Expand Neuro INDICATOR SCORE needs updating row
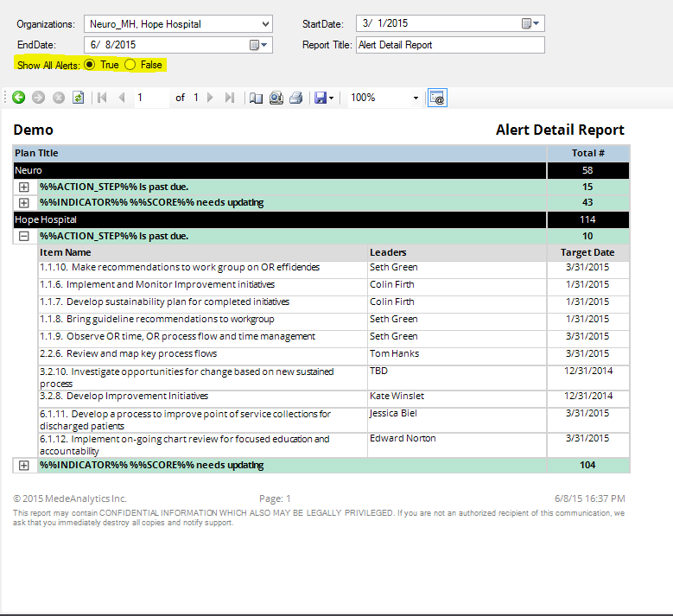Screen dimensions: 673x616 [x=24, y=203]
